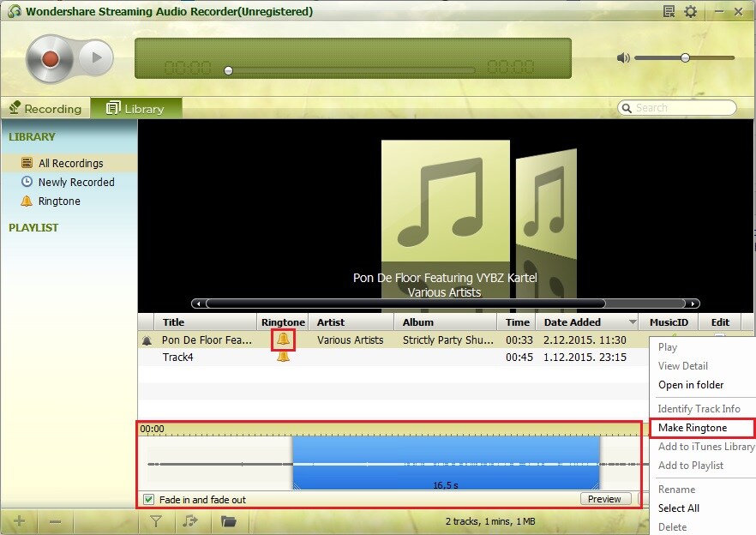Click the right arrow on the cover-flow scrollbar

[x=693, y=304]
